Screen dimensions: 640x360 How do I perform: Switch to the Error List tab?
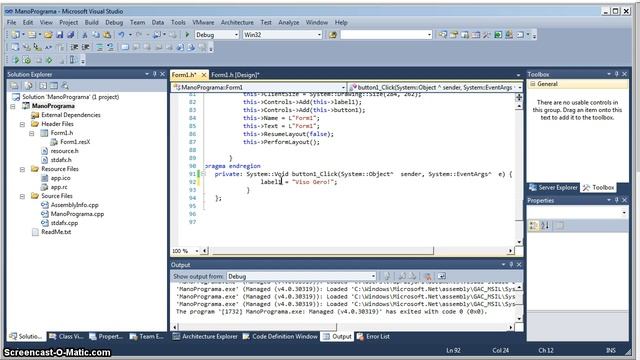pyautogui.click(x=373, y=336)
